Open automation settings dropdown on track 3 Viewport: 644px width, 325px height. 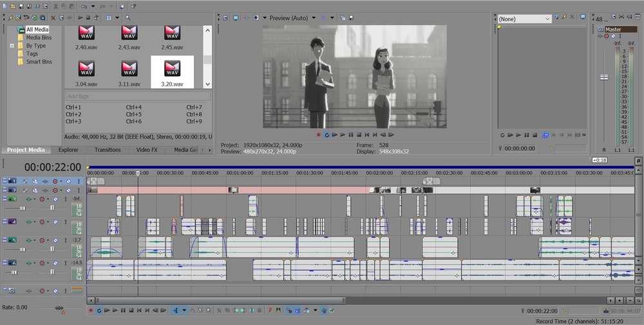(48, 199)
